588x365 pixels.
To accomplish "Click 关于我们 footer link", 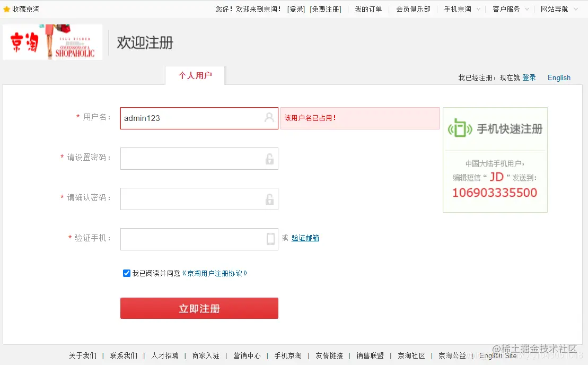I will click(x=83, y=355).
